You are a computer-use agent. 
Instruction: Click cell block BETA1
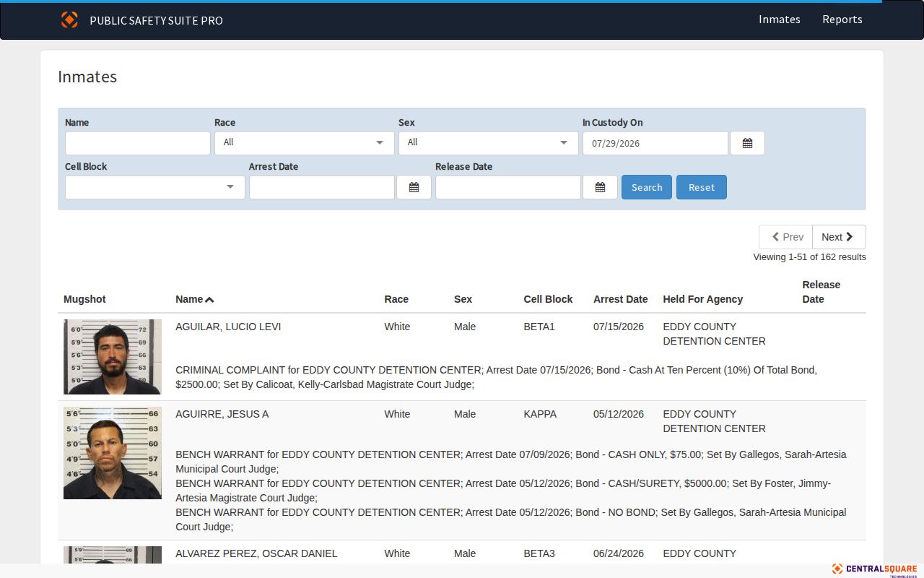539,327
